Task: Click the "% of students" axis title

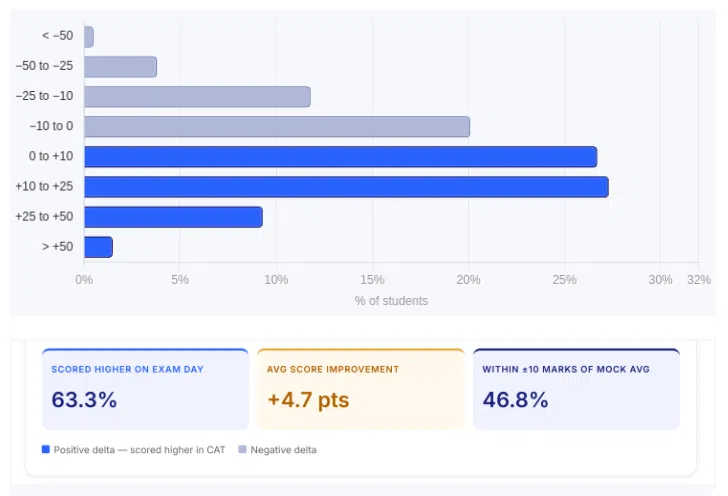Action: [391, 301]
